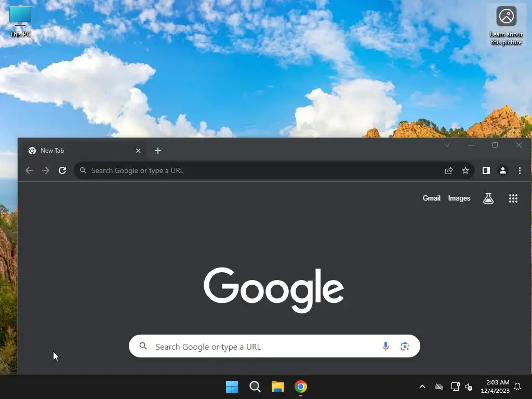Open the Gmail link
Viewport: 532px width, 399px height.
tap(431, 198)
